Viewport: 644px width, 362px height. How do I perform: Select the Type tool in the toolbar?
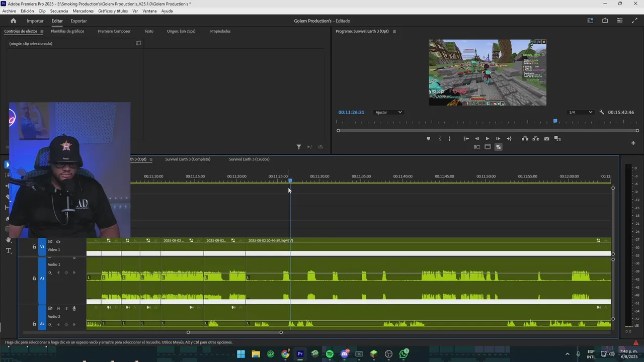point(8,250)
